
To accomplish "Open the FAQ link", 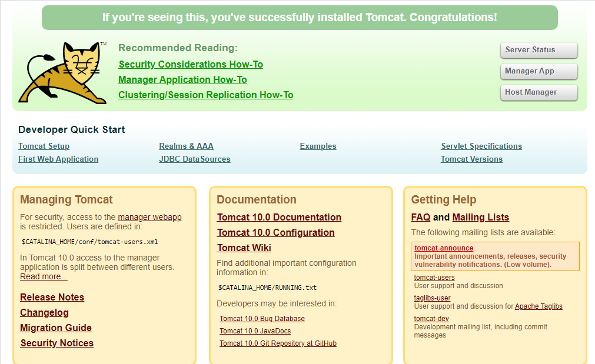I will [421, 217].
